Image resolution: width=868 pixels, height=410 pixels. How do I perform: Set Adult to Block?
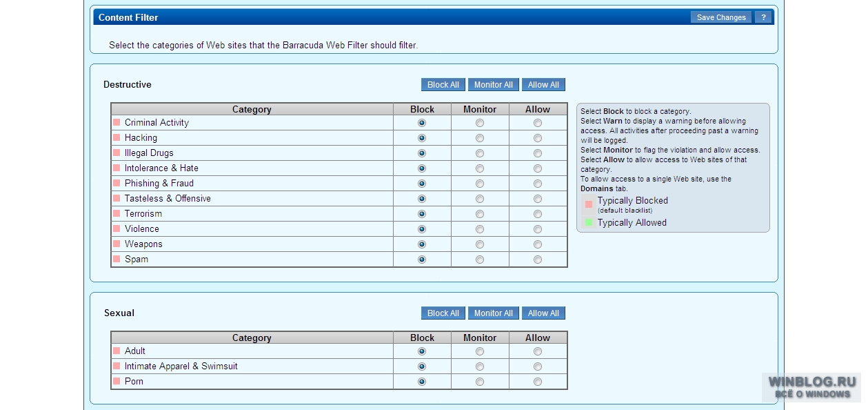[x=422, y=351]
